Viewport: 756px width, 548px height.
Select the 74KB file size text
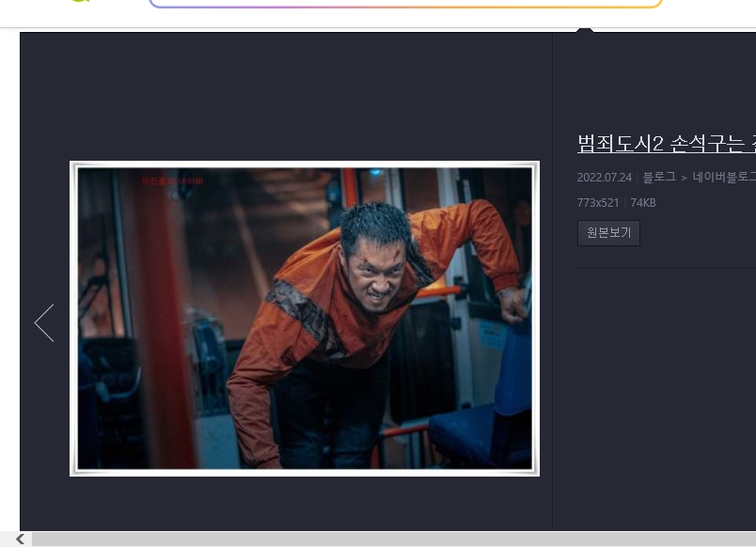(643, 203)
